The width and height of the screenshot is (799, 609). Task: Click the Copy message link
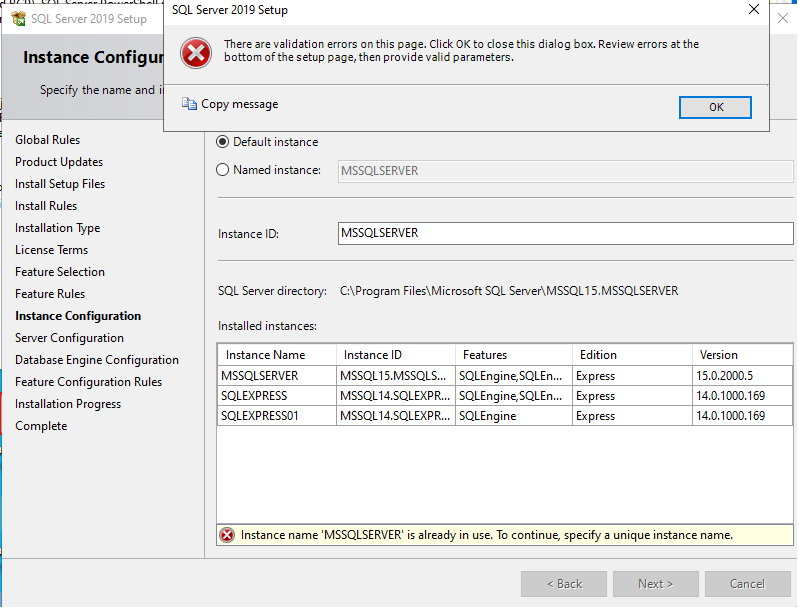(239, 104)
